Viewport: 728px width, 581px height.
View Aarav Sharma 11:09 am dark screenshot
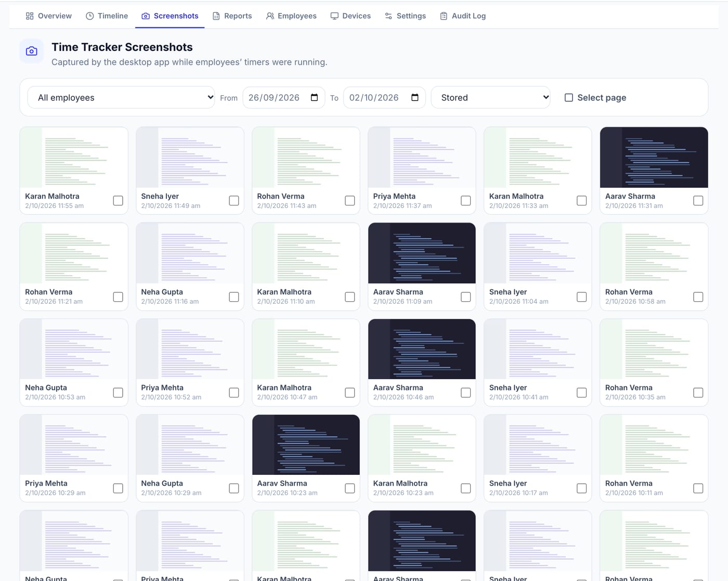(422, 253)
